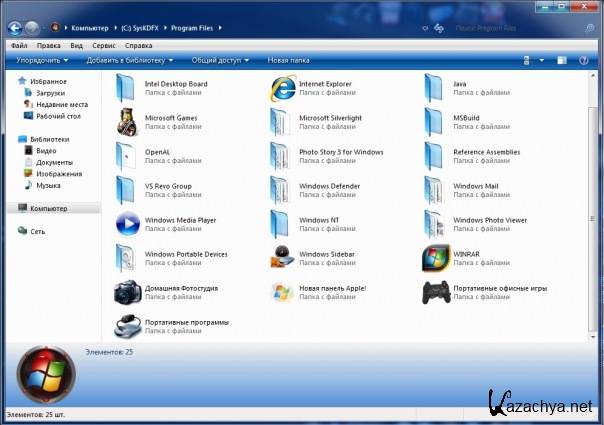Viewport: 604px width, 425px height.
Task: Select the Windows Media Player folder icon
Action: [128, 224]
